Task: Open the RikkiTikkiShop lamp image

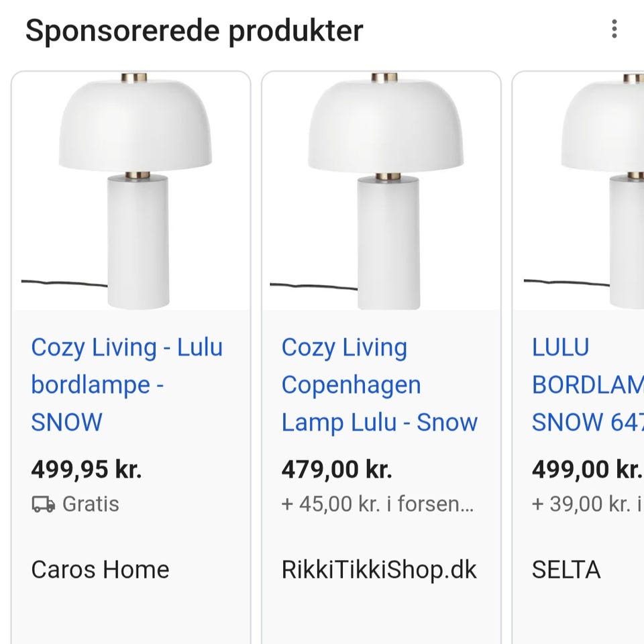Action: [x=381, y=191]
